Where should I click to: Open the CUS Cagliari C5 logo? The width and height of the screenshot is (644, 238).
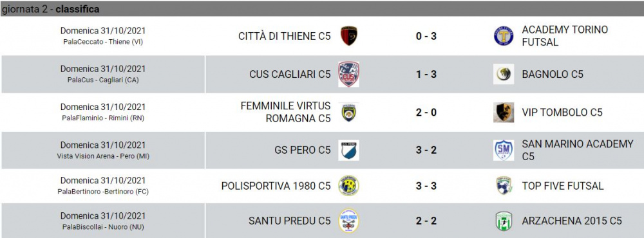[x=348, y=74]
